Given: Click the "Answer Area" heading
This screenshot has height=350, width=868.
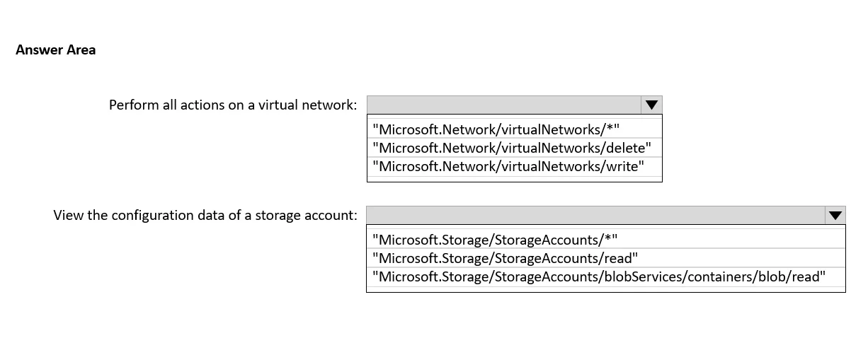Looking at the screenshot, I should tap(55, 49).
